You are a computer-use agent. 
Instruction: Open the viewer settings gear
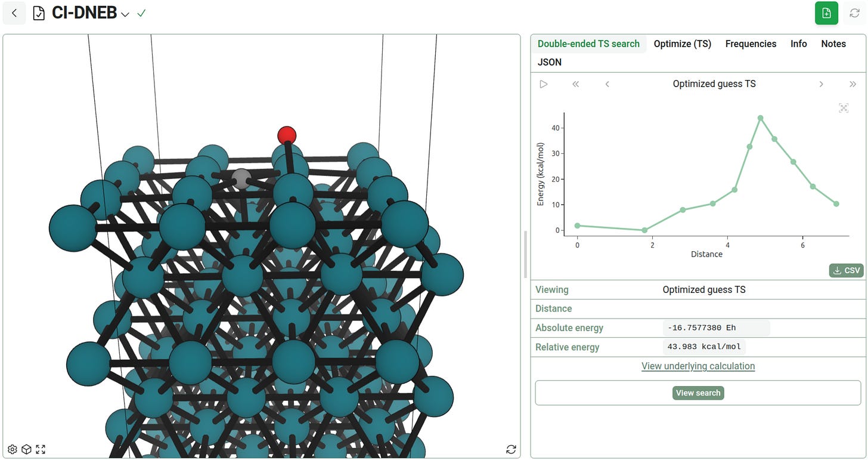(x=12, y=449)
